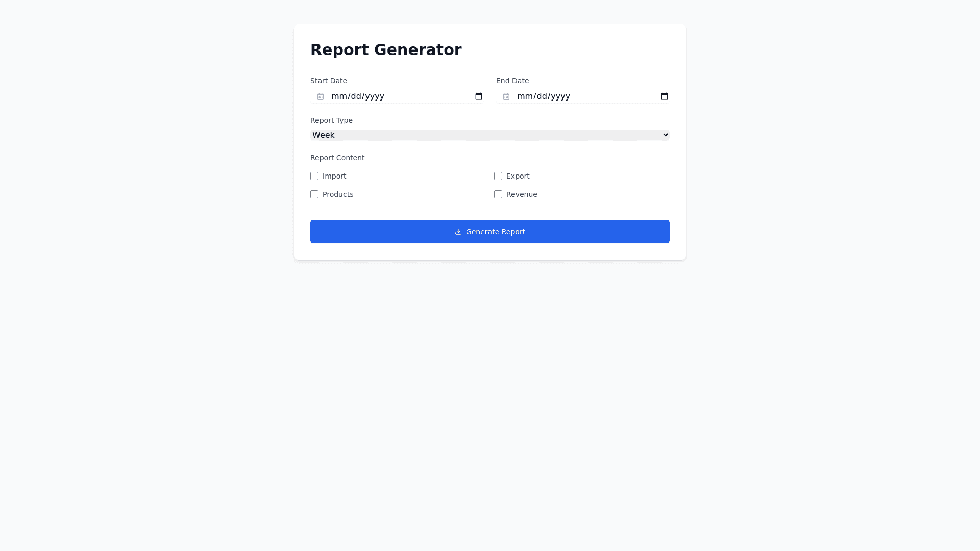Click the calendar icon inside Start Date field
This screenshot has width=980, height=551.
320,96
